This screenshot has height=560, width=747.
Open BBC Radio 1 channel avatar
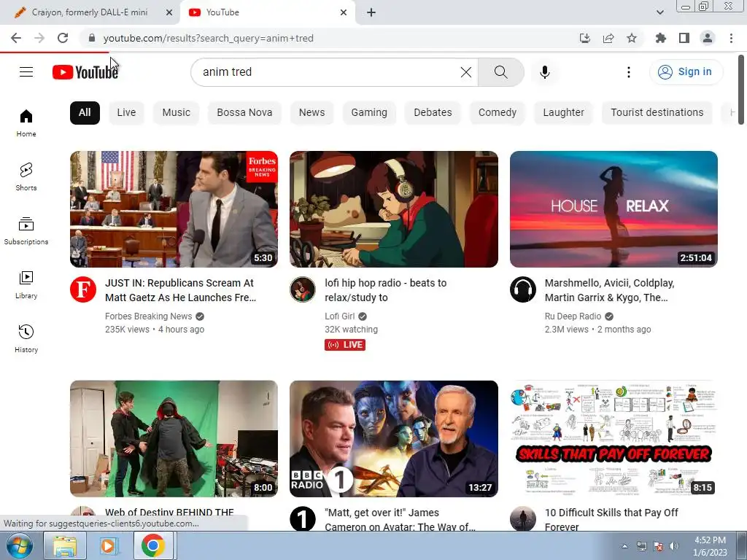[303, 518]
